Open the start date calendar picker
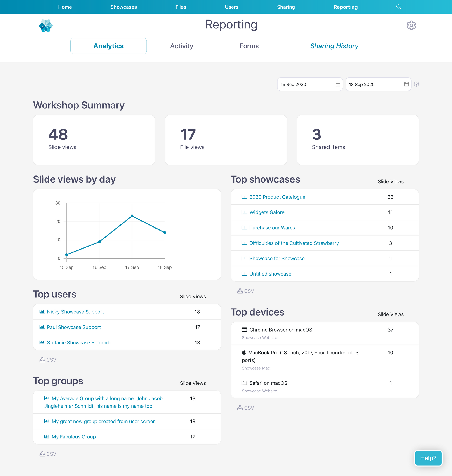 pos(338,84)
